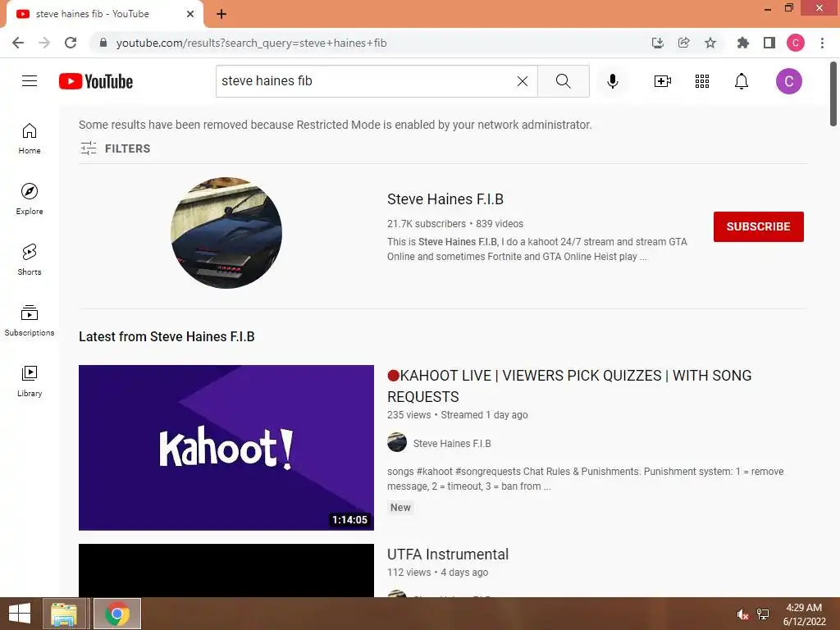Open the Create video camera icon
Viewport: 840px width, 630px height.
point(662,81)
